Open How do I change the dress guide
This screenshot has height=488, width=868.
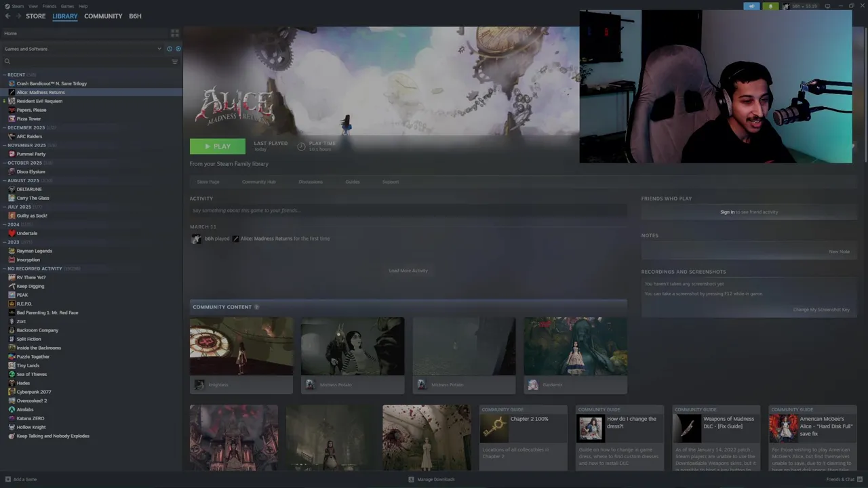coord(620,438)
